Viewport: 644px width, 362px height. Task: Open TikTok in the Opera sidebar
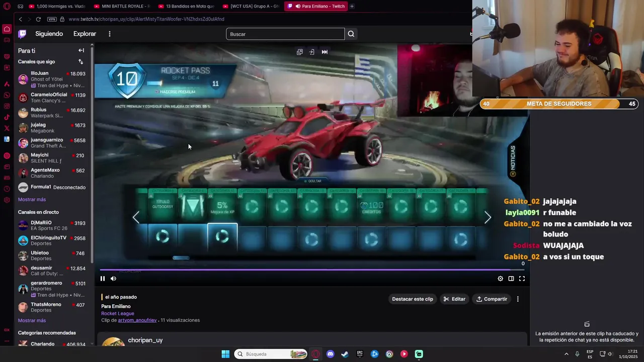(7, 117)
